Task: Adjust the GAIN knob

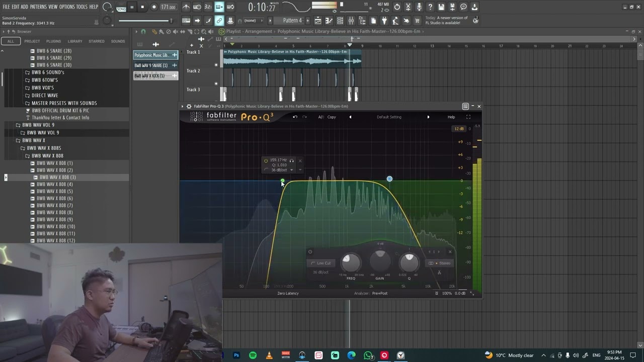Action: click(380, 260)
